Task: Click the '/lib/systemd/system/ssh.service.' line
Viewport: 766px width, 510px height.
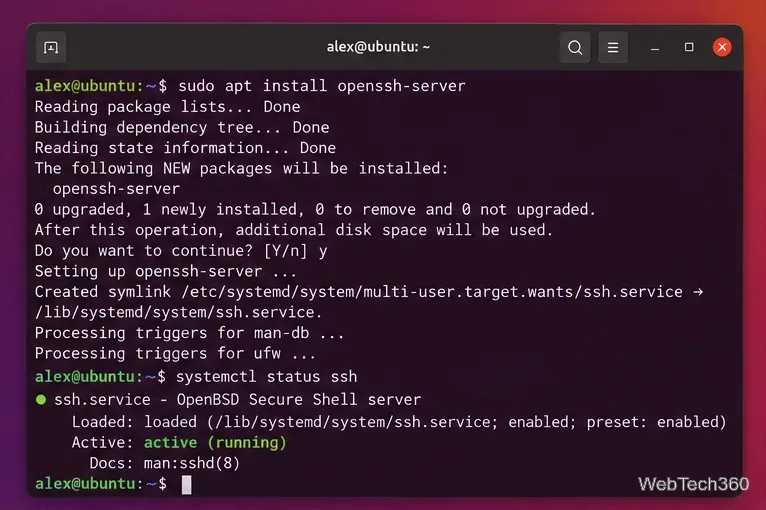Action: (178, 312)
